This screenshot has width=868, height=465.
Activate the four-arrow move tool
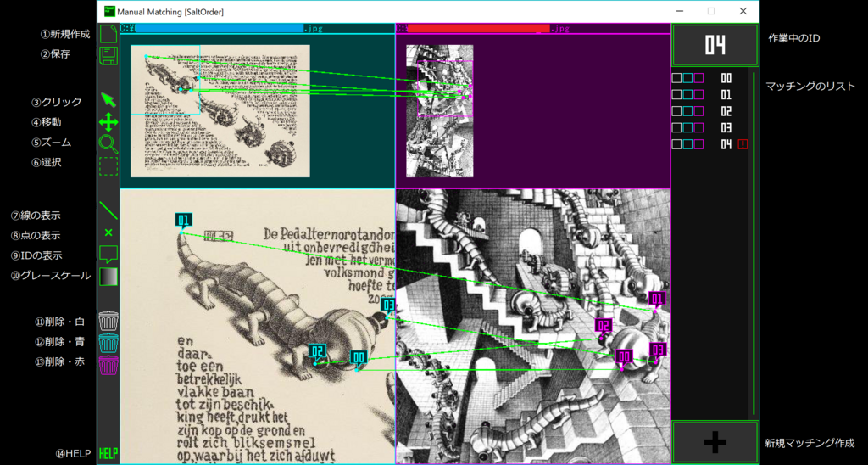pyautogui.click(x=108, y=122)
